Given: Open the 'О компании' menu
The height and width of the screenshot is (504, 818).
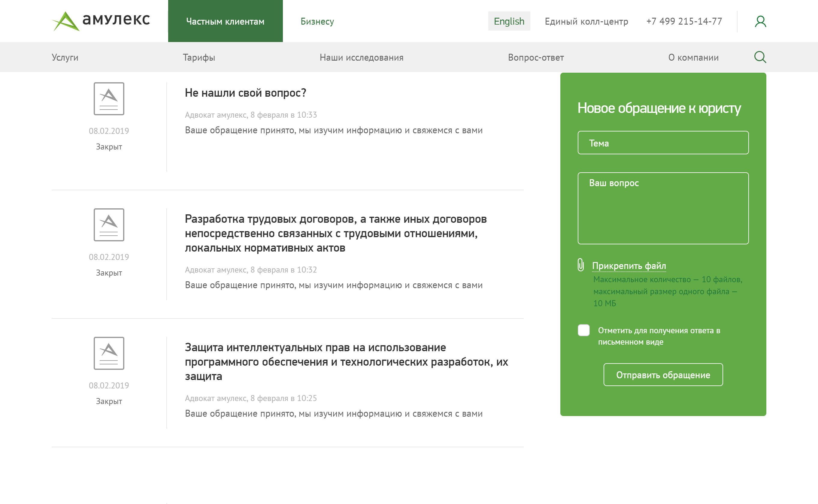Looking at the screenshot, I should point(693,57).
